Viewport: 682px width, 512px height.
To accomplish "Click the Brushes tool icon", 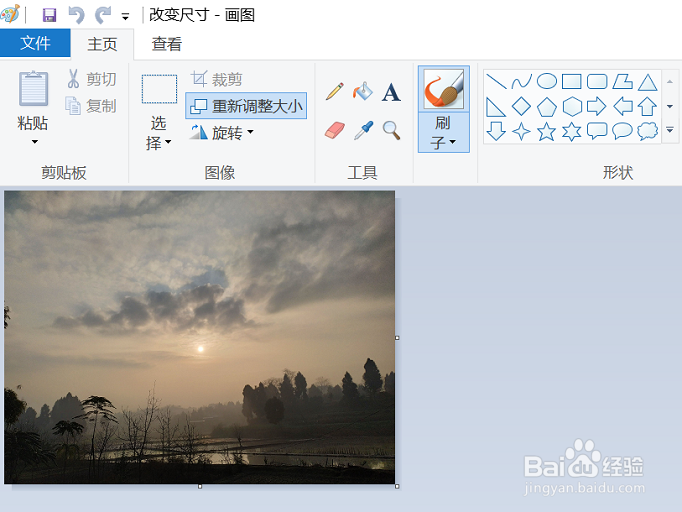I will 444,89.
